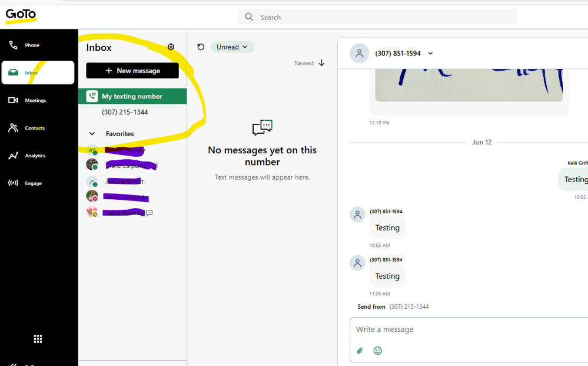
Task: Refresh the message list
Action: click(201, 47)
